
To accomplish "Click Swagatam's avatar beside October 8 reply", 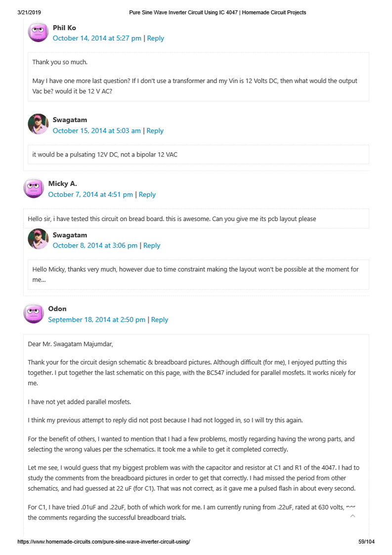I will click(x=38, y=239).
